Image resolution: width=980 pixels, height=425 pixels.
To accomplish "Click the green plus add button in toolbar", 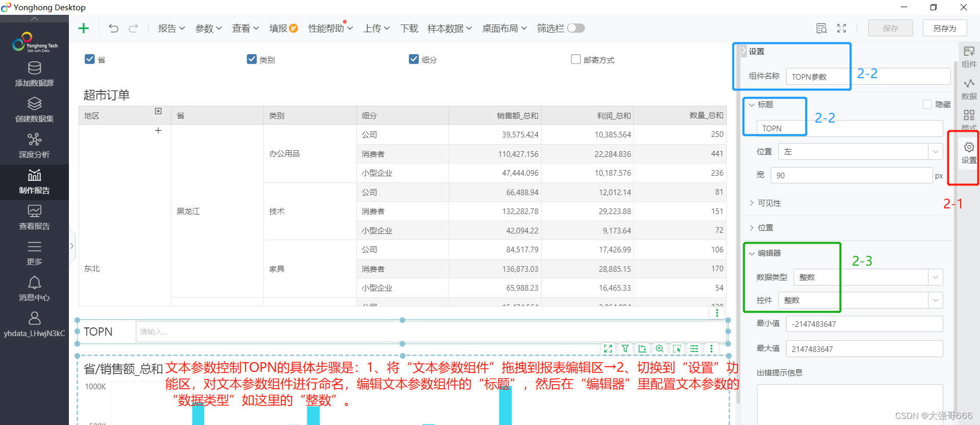I will (x=84, y=28).
